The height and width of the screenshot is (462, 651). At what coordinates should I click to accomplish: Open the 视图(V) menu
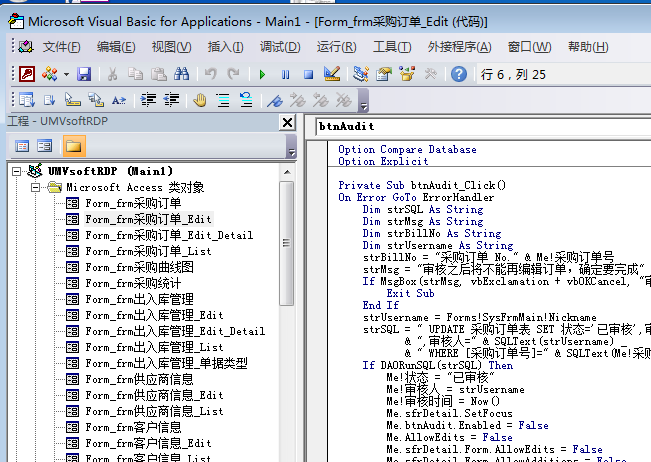click(171, 47)
